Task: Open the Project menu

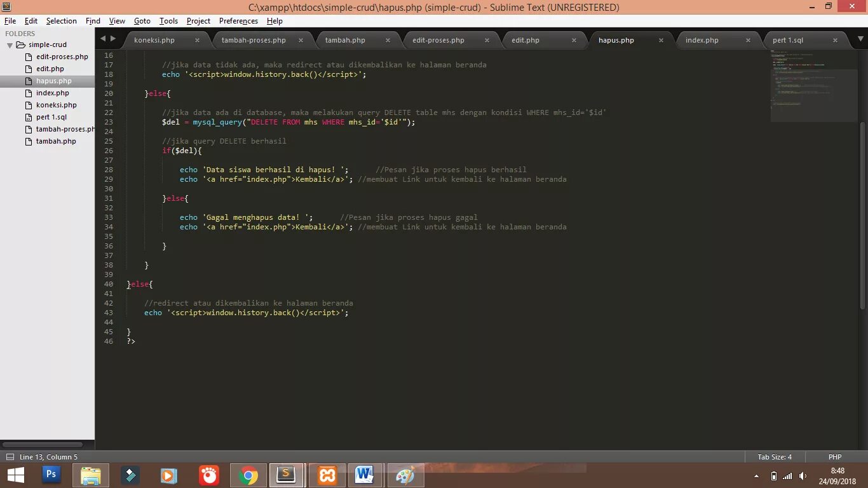Action: [x=198, y=21]
